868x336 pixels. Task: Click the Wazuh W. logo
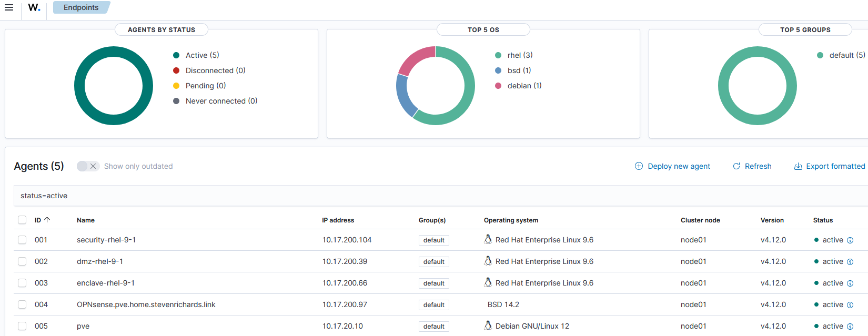34,7
